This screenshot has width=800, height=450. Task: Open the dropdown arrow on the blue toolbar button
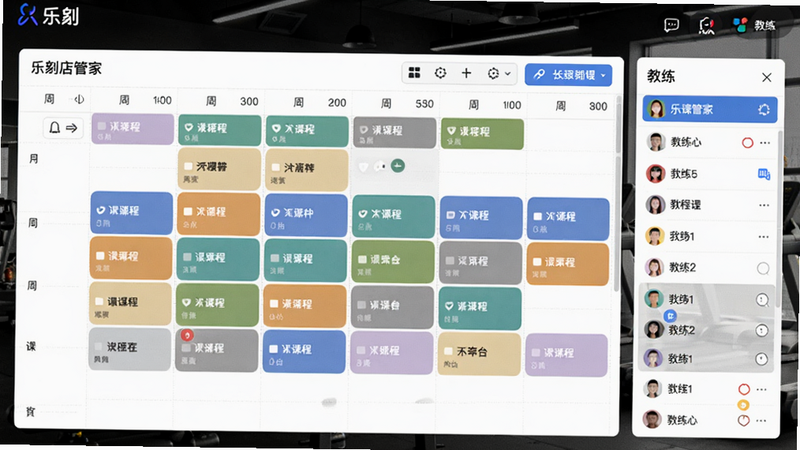tap(603, 76)
